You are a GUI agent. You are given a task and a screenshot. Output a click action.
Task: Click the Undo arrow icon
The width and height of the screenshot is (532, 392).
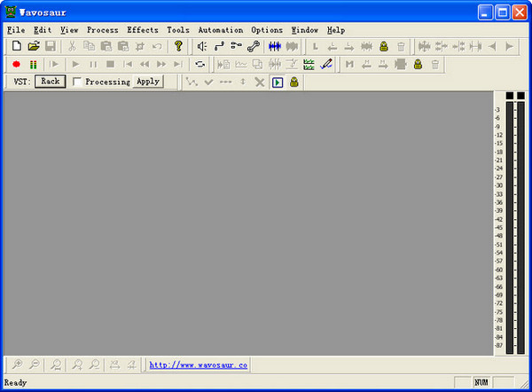[x=157, y=46]
